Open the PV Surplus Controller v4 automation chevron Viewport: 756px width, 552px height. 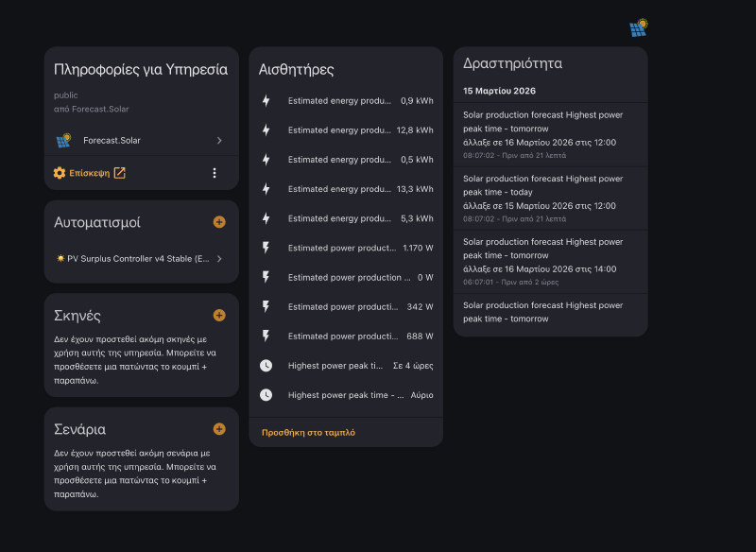pyautogui.click(x=219, y=259)
